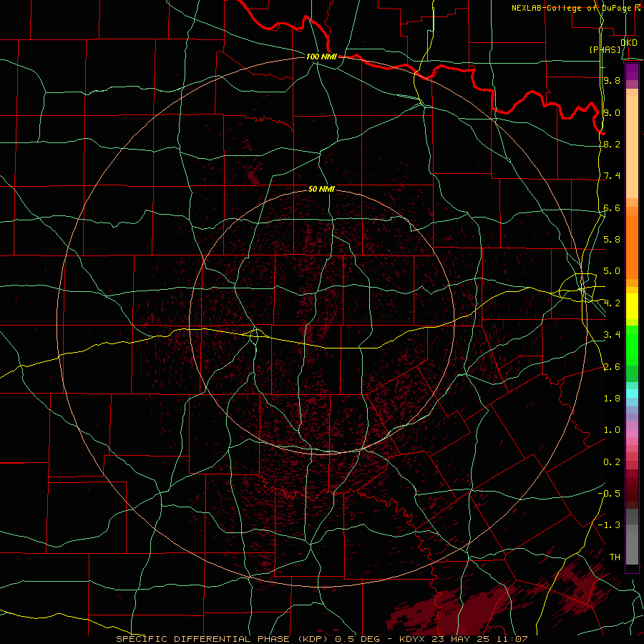Image resolution: width=644 pixels, height=644 pixels.
Task: Click the SPECIFIC DIFFERENTIAL PHASE (KDP) caption text
Action: coord(224,639)
